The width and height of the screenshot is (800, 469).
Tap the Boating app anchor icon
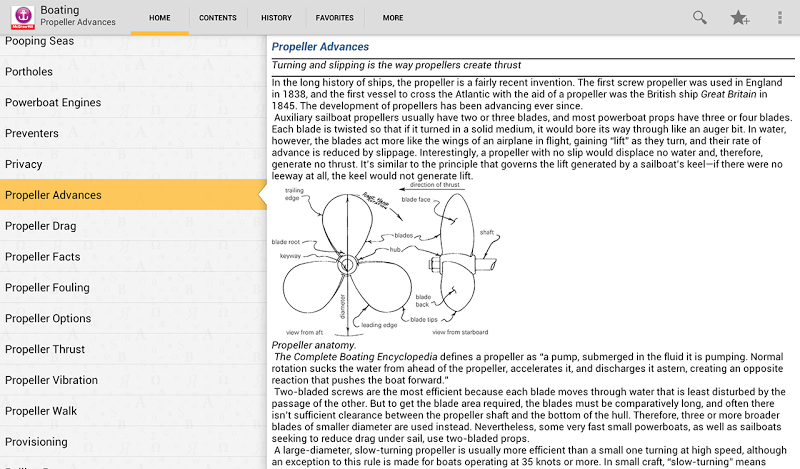coord(22,17)
